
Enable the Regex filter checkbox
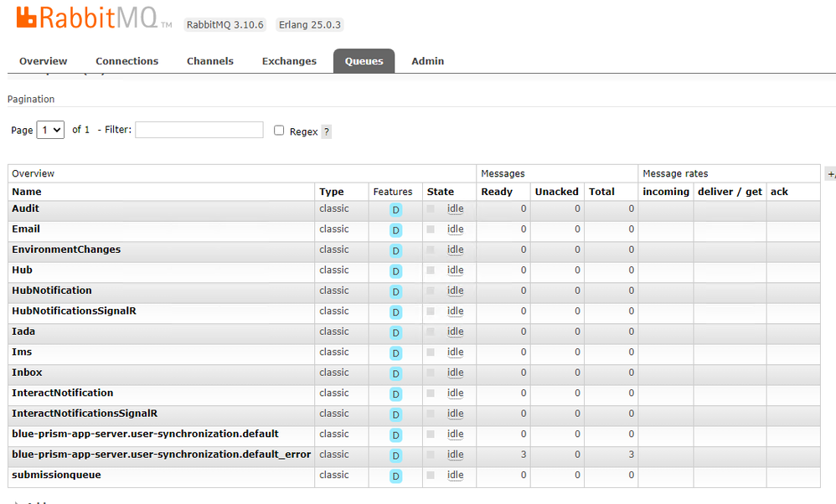coord(279,131)
